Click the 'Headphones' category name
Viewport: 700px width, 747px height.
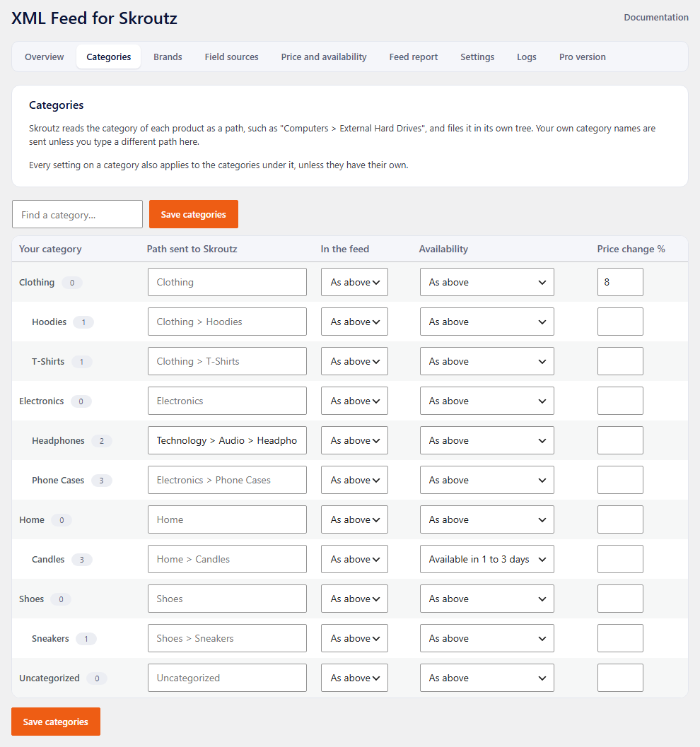click(58, 441)
